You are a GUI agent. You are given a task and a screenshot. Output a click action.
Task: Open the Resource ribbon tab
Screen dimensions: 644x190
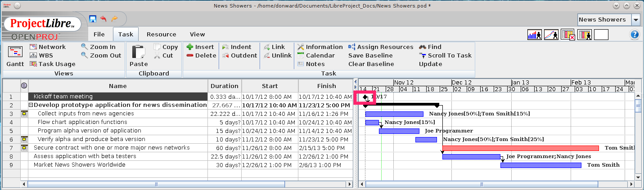pyautogui.click(x=161, y=34)
